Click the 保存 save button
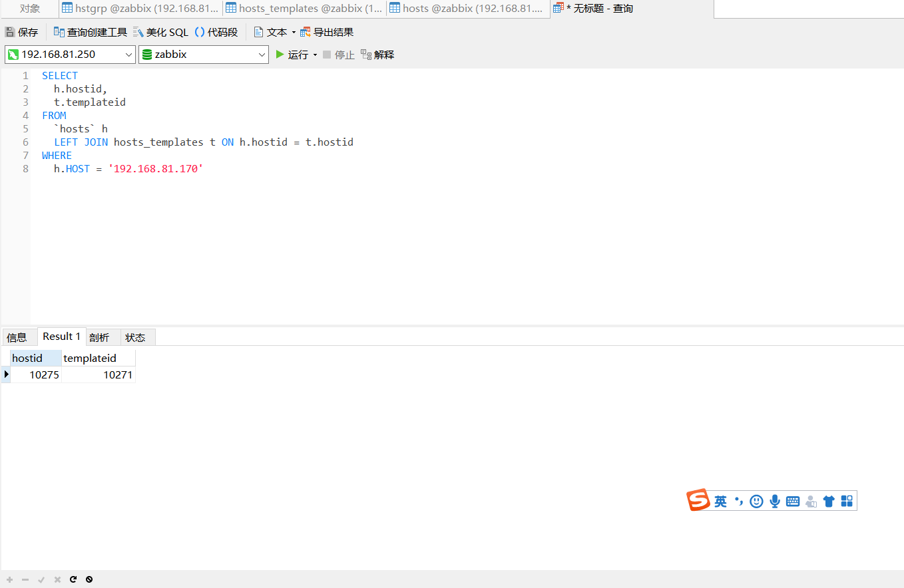The width and height of the screenshot is (904, 588). tap(22, 32)
